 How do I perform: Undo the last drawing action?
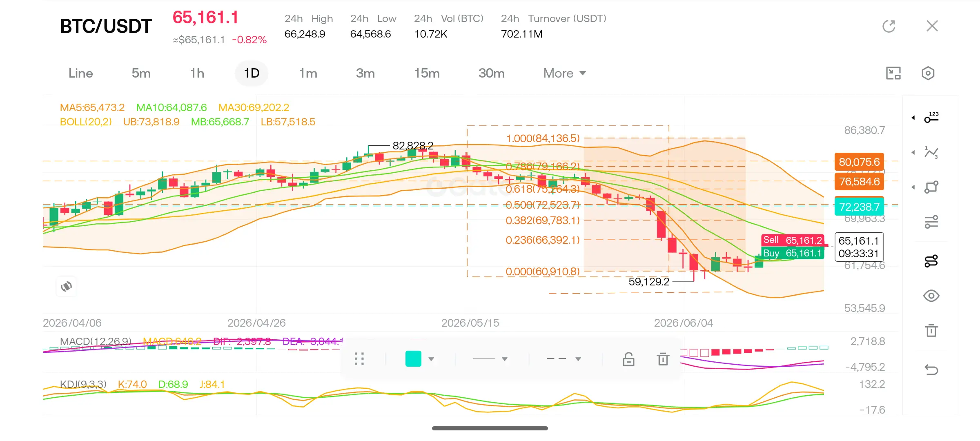click(931, 370)
